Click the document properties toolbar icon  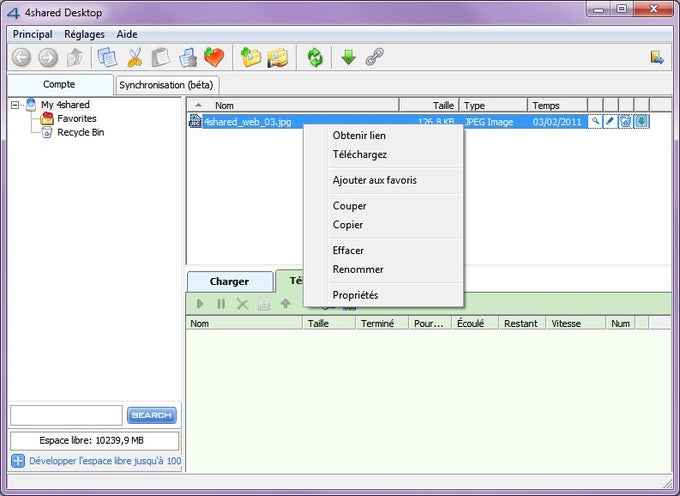188,57
